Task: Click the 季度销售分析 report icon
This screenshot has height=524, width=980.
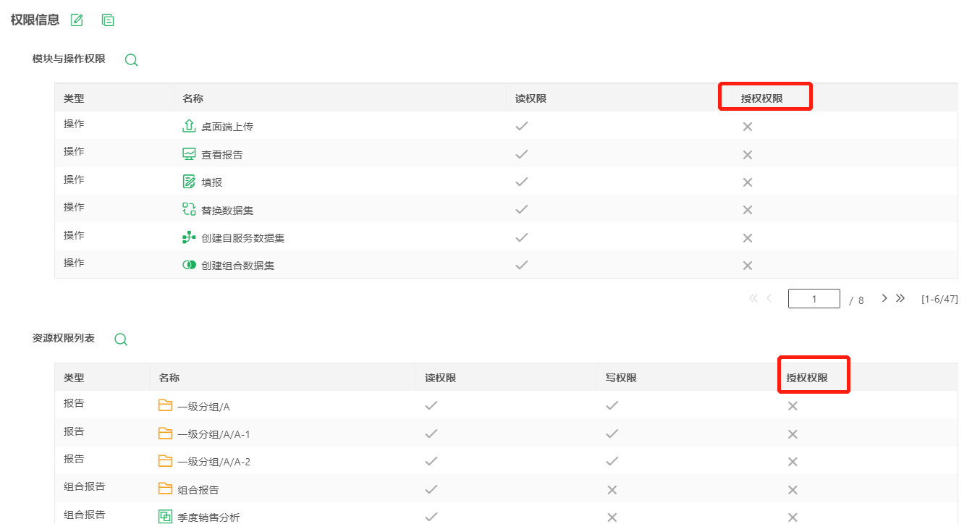Action: tap(165, 516)
